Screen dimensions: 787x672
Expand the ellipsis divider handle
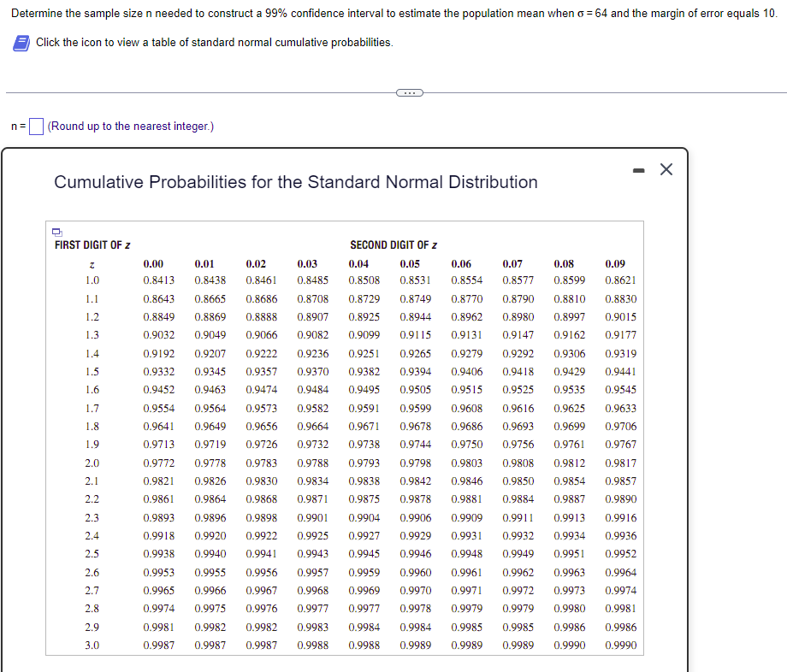pos(410,93)
